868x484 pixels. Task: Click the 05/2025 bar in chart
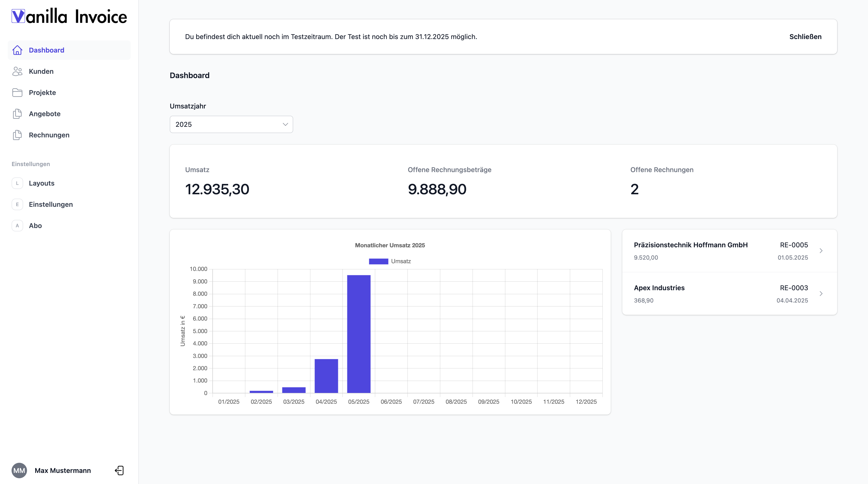point(359,333)
